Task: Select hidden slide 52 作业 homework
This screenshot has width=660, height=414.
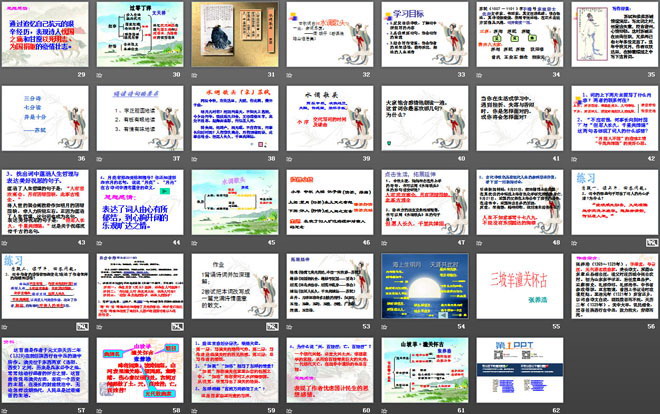Action: [x=235, y=286]
